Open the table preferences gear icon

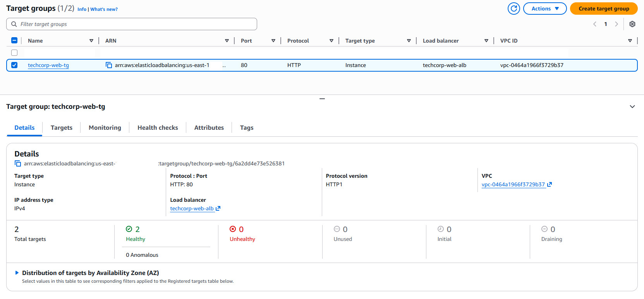click(x=632, y=24)
